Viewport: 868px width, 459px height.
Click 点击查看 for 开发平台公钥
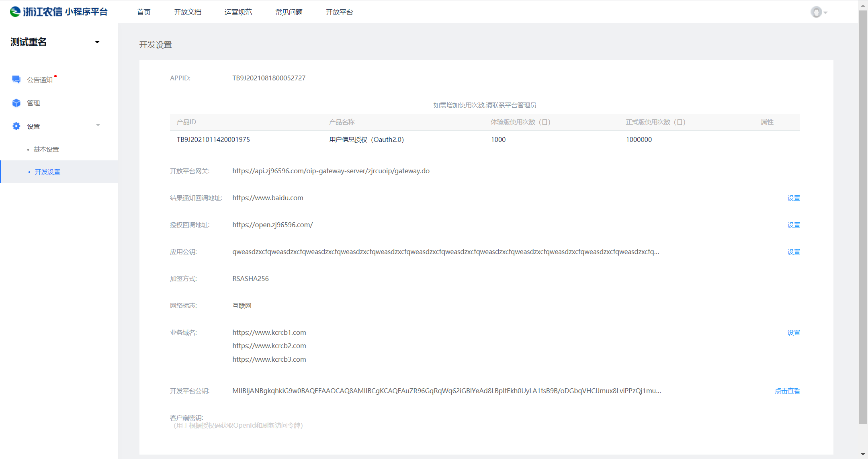[x=787, y=391]
